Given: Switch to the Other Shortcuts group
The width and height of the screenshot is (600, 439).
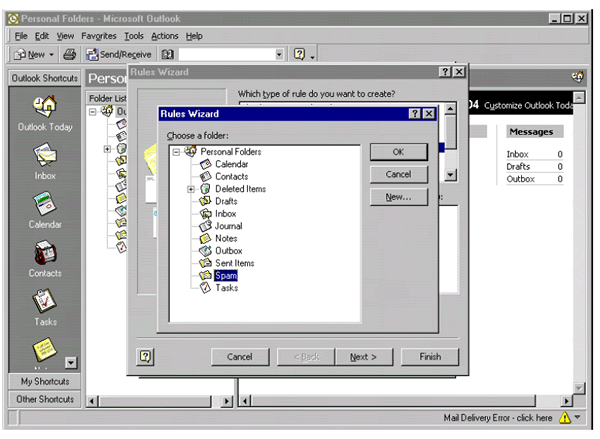Looking at the screenshot, I should pos(45,400).
